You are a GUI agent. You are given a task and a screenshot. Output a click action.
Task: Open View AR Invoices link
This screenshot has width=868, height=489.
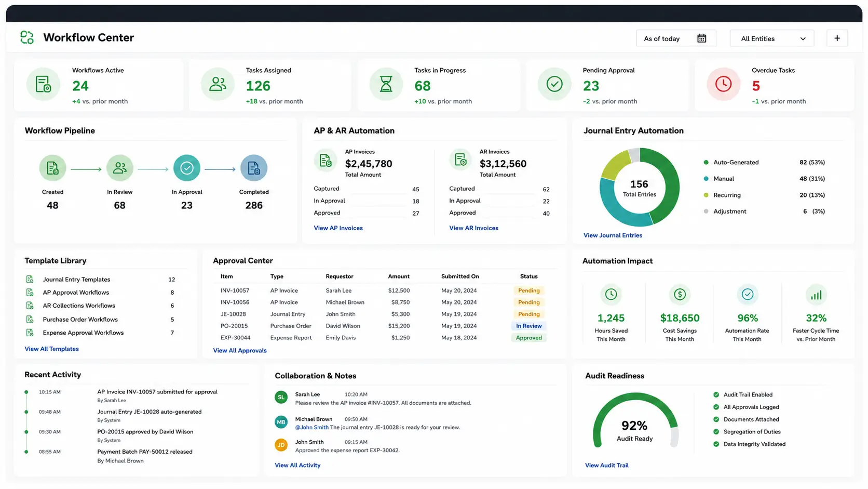click(473, 228)
